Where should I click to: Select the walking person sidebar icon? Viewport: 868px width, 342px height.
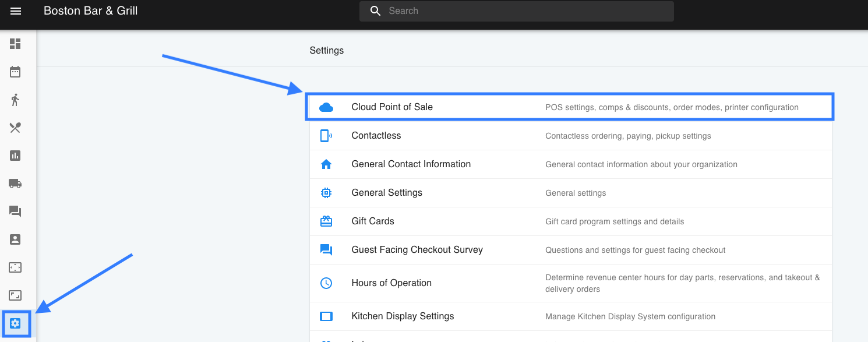tap(15, 100)
